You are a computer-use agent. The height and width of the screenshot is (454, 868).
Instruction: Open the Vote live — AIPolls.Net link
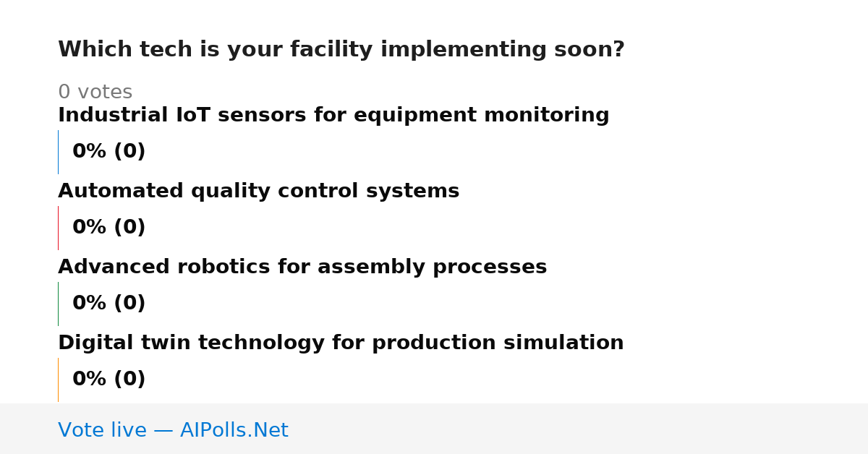(173, 430)
